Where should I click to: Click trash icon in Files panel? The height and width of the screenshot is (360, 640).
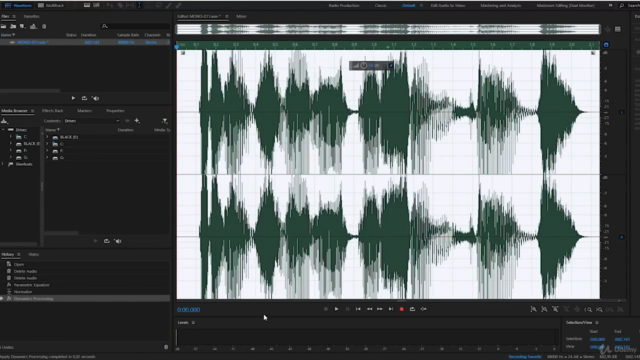[44, 27]
